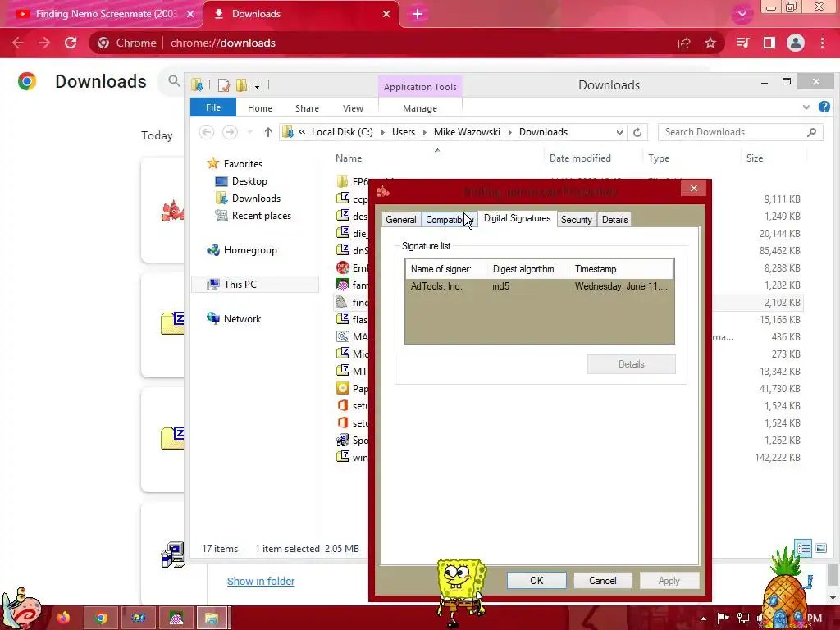Image resolution: width=840 pixels, height=630 pixels.
Task: Toggle Chrome's side panel icon
Action: [769, 43]
